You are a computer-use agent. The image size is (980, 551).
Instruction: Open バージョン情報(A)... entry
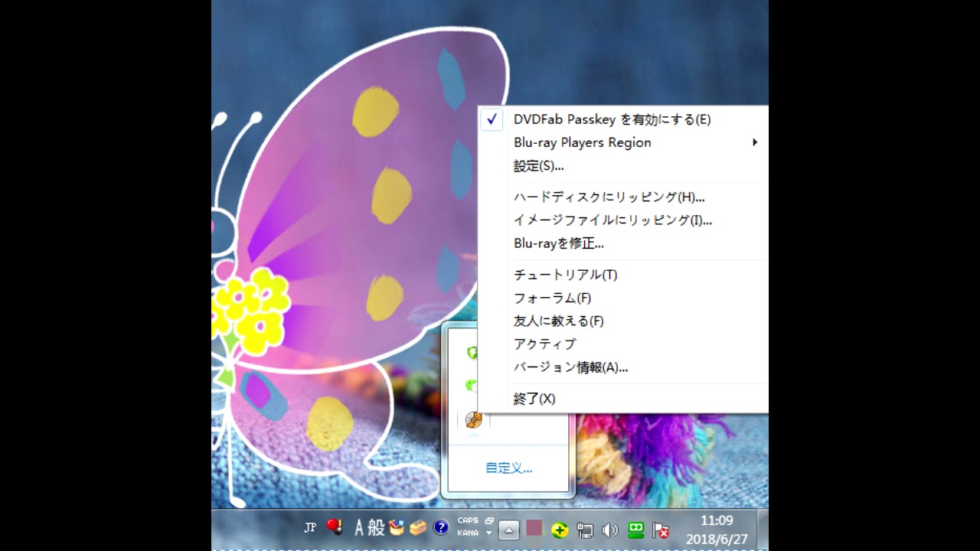pyautogui.click(x=622, y=368)
